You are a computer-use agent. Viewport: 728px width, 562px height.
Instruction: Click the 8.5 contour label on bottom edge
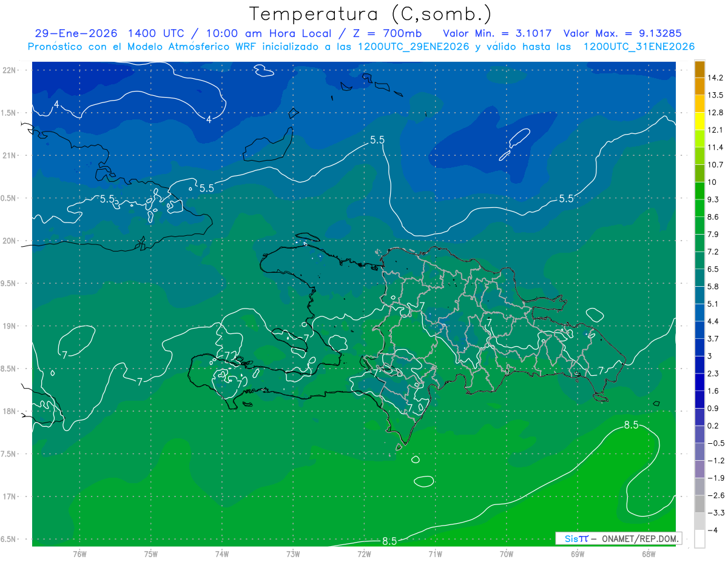click(389, 541)
